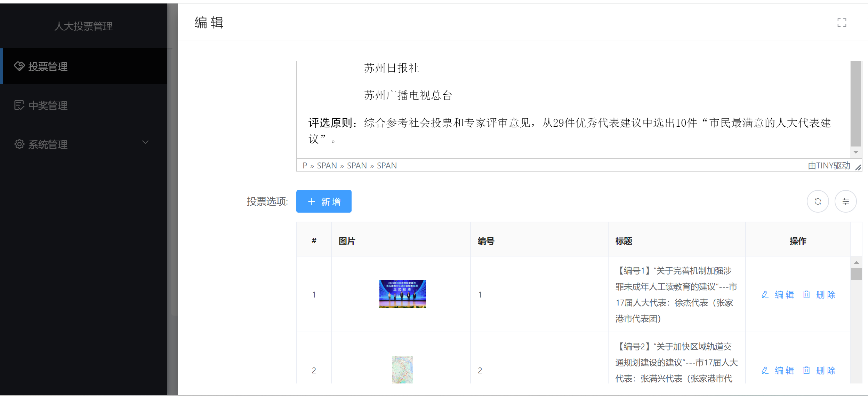Screen dimensions: 868x396
Task: Click row 1 trash icon
Action: pos(806,294)
